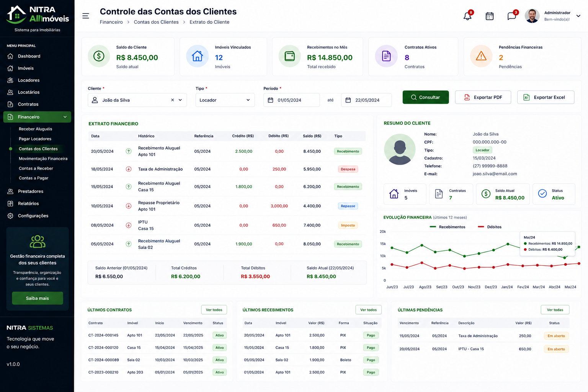This screenshot has width=588, height=392.
Task: Open Movimentação Financeira in the sidebar
Action: 43,158
